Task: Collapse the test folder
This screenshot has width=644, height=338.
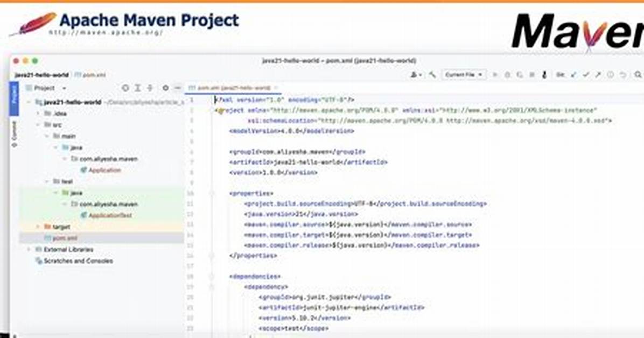Action: 47,181
